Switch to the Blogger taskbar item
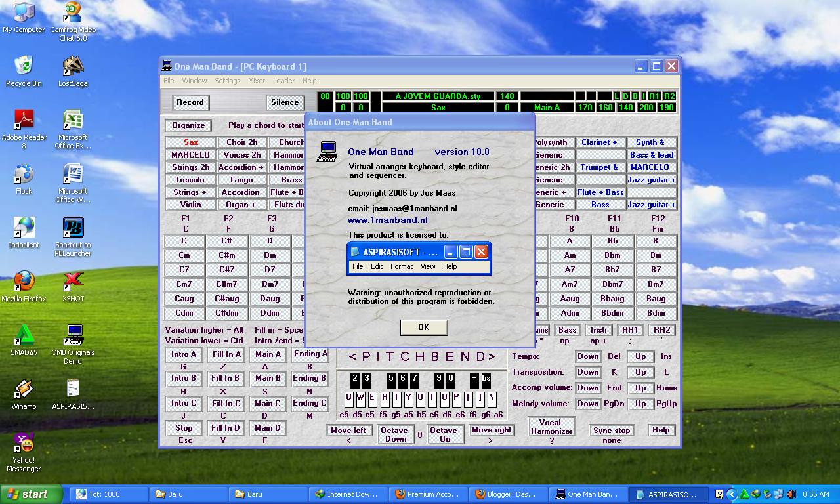Image resolution: width=840 pixels, height=504 pixels. pos(507,494)
